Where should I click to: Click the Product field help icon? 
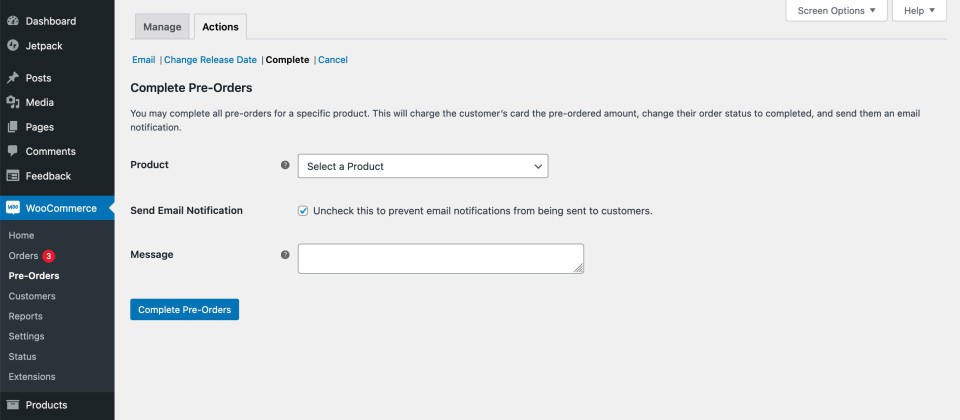pyautogui.click(x=285, y=165)
